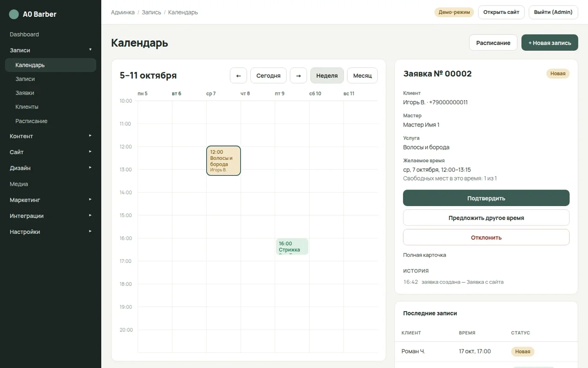Click Отклонить to reject the request
The height and width of the screenshot is (368, 588).
[x=486, y=238]
